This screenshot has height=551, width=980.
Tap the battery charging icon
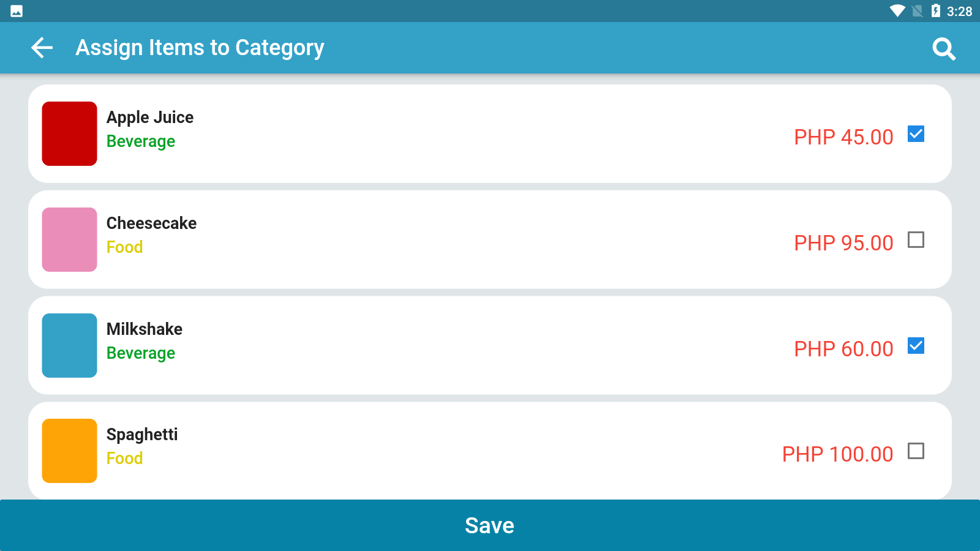[x=935, y=11]
